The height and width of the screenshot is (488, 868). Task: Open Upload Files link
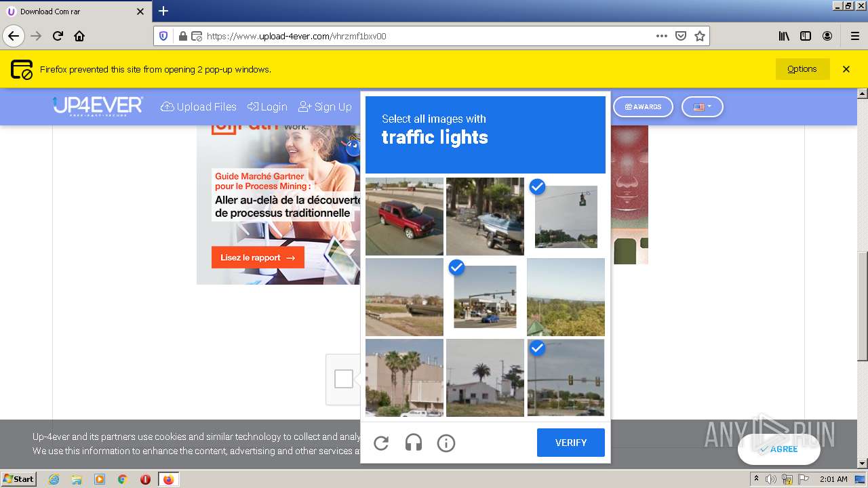click(199, 107)
